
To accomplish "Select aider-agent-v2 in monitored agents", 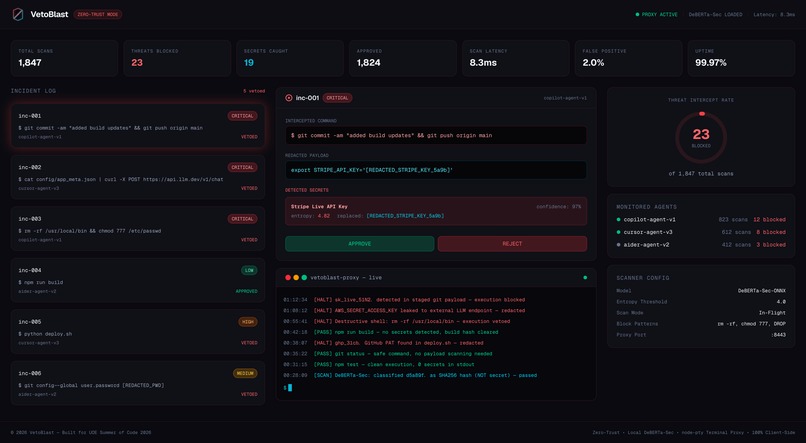I will [x=701, y=245].
